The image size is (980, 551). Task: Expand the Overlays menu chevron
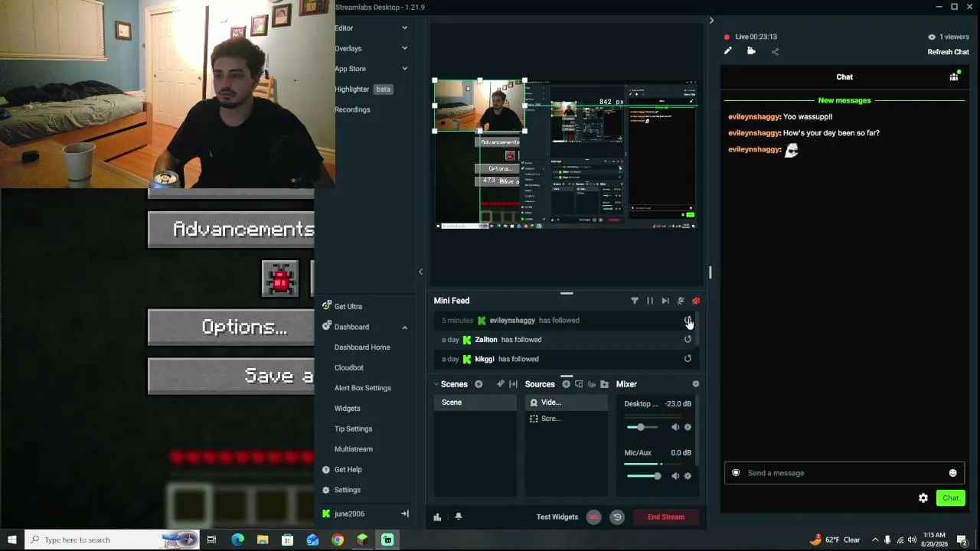[404, 48]
